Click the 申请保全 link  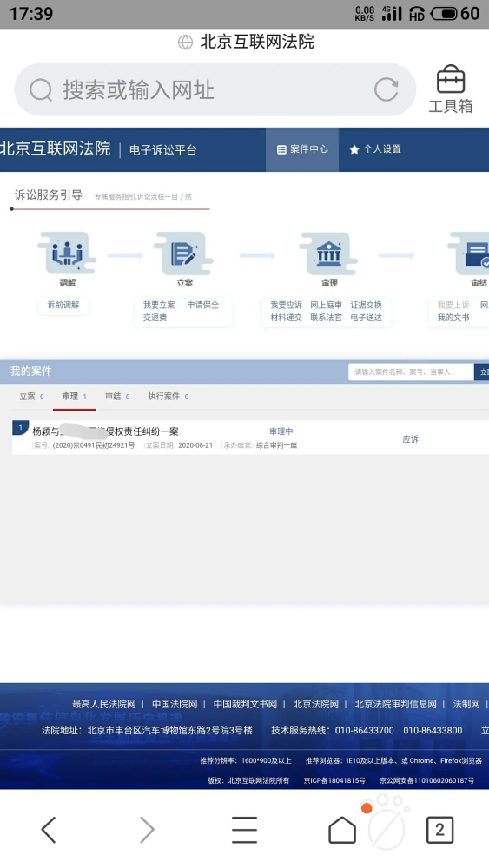(202, 305)
